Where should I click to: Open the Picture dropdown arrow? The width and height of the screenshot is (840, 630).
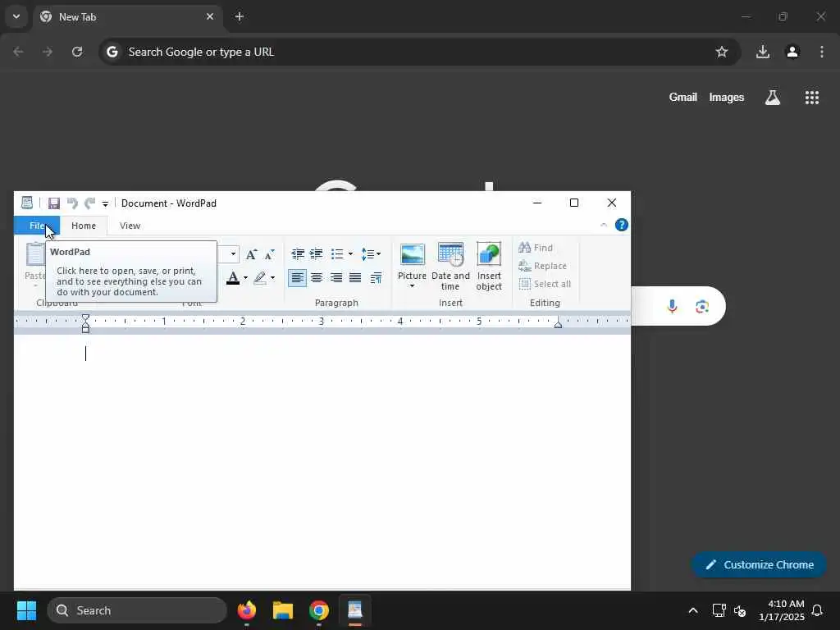coord(412,286)
